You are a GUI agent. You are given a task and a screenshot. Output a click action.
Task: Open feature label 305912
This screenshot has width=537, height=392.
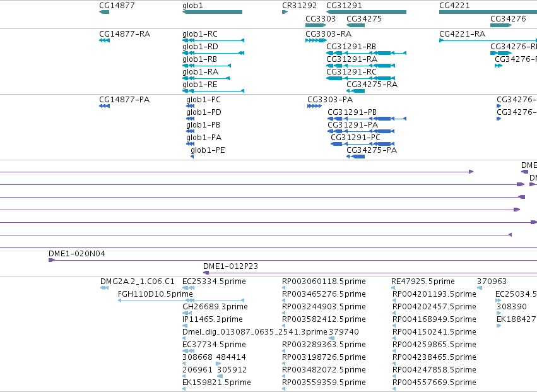click(232, 371)
